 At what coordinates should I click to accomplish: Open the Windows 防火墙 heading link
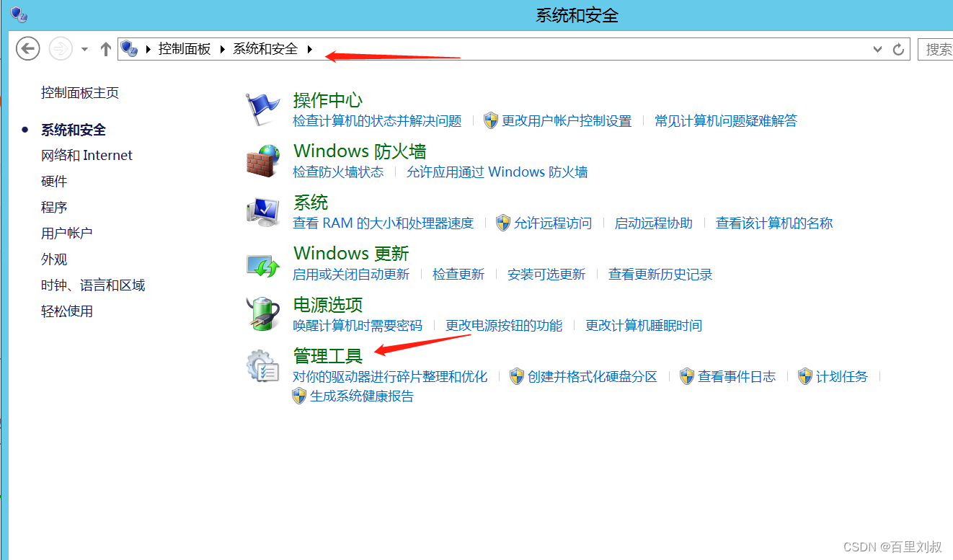pos(360,151)
